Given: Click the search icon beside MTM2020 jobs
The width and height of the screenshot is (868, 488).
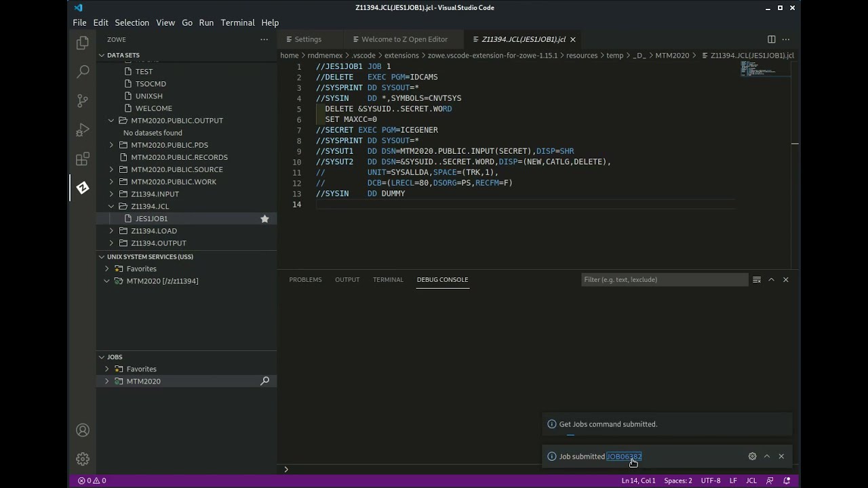Looking at the screenshot, I should coord(264,381).
